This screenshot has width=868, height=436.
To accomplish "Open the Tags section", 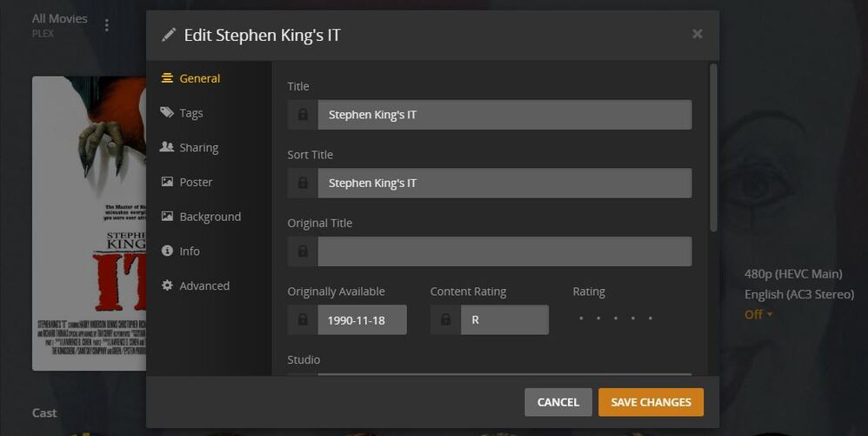I will tap(182, 113).
